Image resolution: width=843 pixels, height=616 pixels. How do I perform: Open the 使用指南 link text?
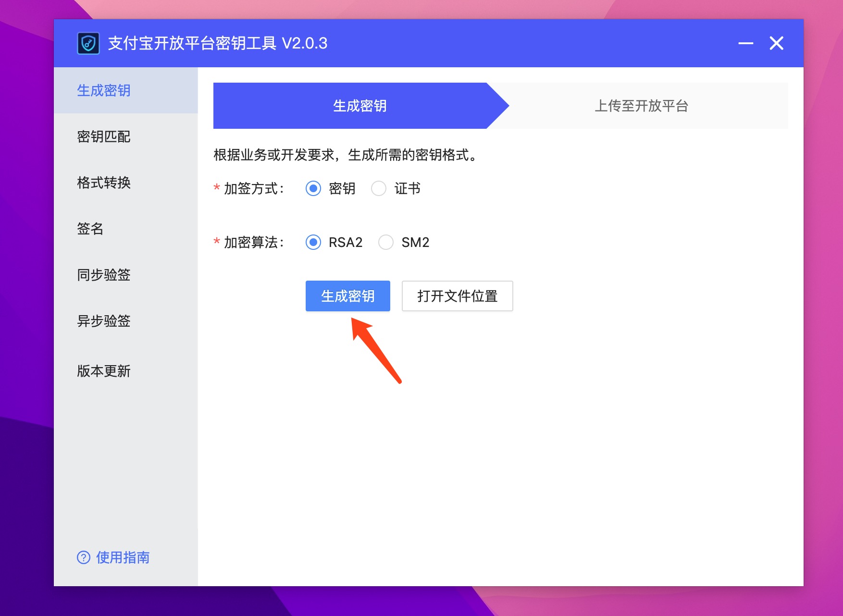pos(123,557)
